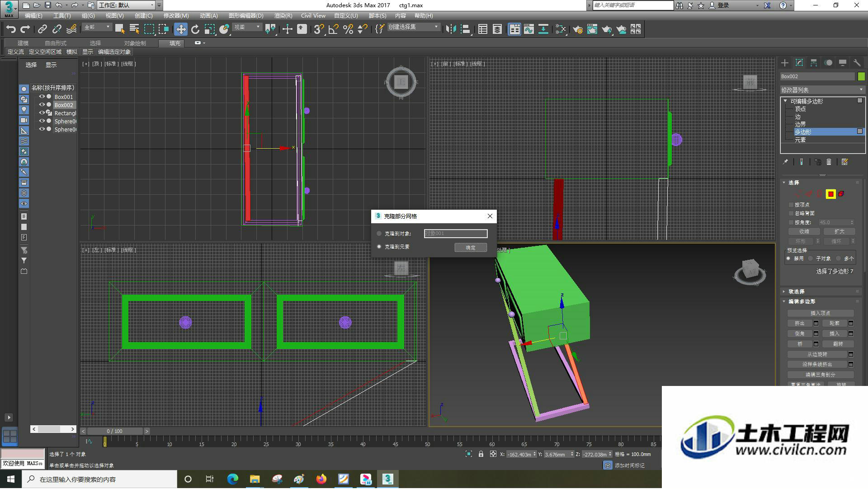Click the scene explorer horizontal scrollbar

coord(53,429)
